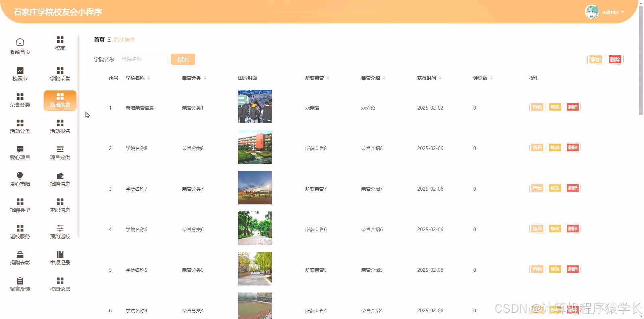This screenshot has height=319, width=644.
Task: Check the select-all checkbox in table header
Action: click(x=95, y=78)
